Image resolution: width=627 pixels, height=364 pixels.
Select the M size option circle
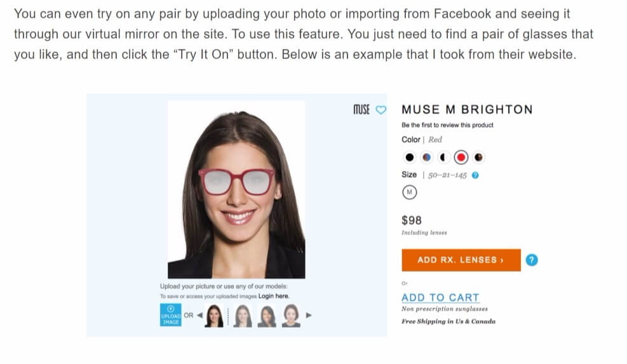(409, 192)
